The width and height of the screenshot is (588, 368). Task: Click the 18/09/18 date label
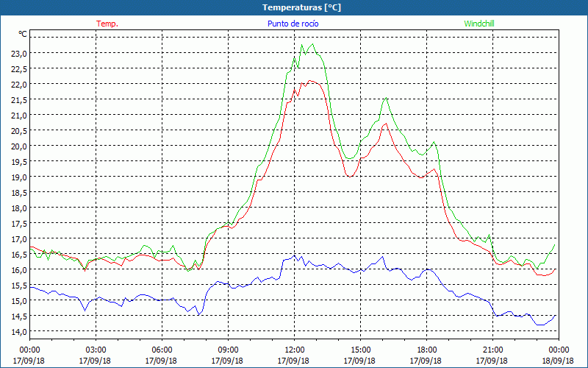click(558, 361)
